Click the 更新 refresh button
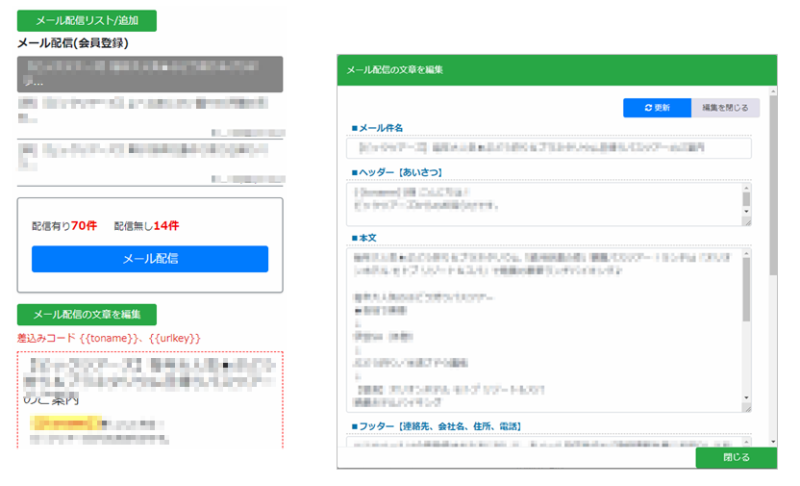 pyautogui.click(x=656, y=107)
